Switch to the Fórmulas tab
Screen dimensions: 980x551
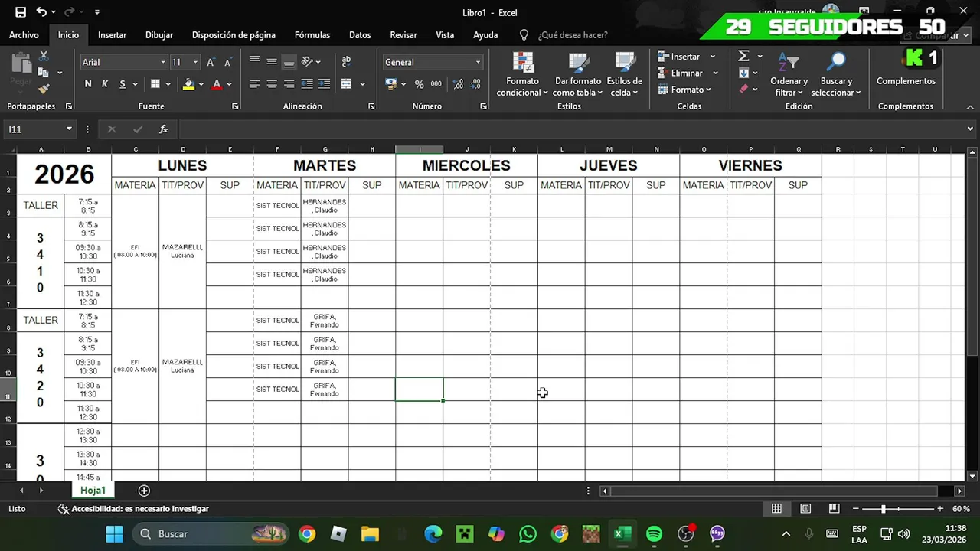[x=312, y=35]
